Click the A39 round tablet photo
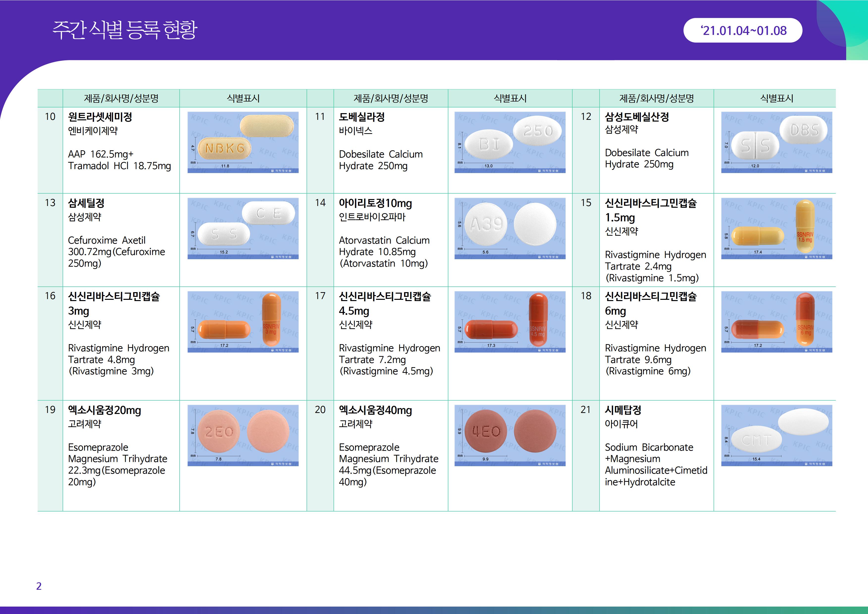Viewport: 868px width, 614px height. click(510, 229)
